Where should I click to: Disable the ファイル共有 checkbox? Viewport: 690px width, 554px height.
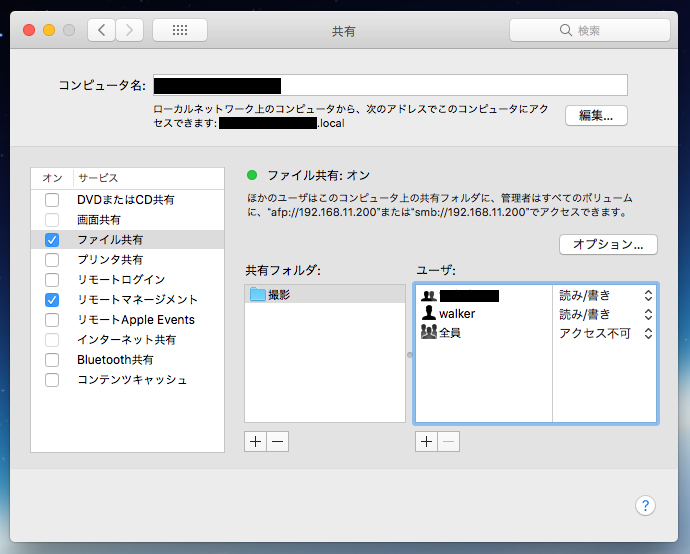(52, 240)
